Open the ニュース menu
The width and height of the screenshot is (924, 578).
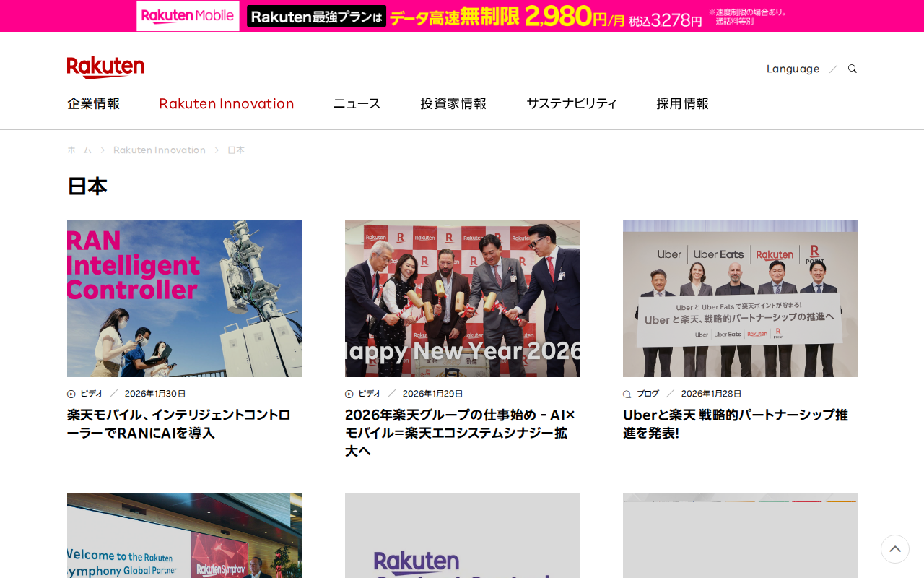357,103
